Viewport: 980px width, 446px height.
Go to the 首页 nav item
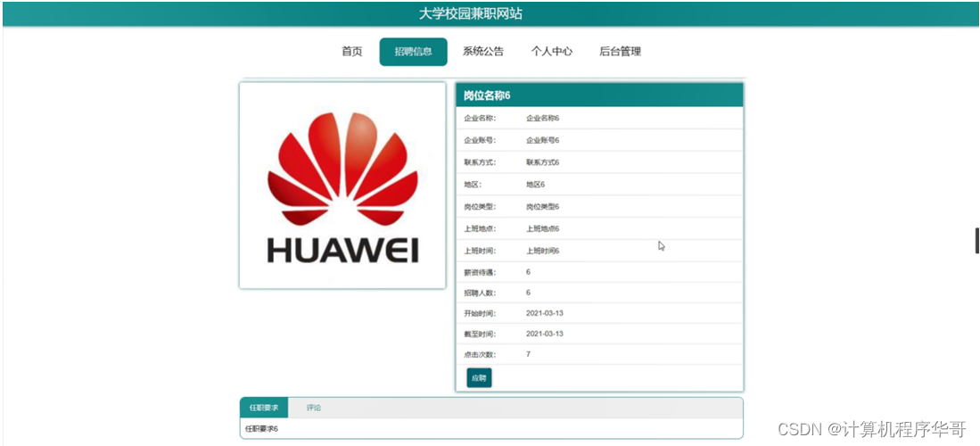pos(352,52)
